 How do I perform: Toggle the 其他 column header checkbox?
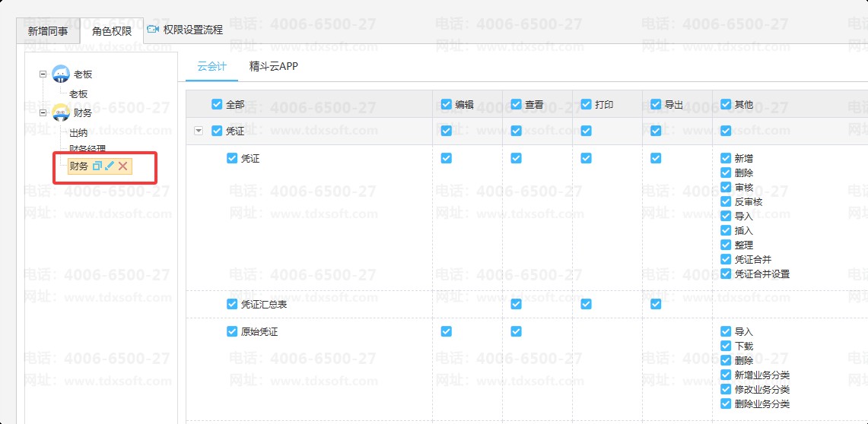[726, 104]
